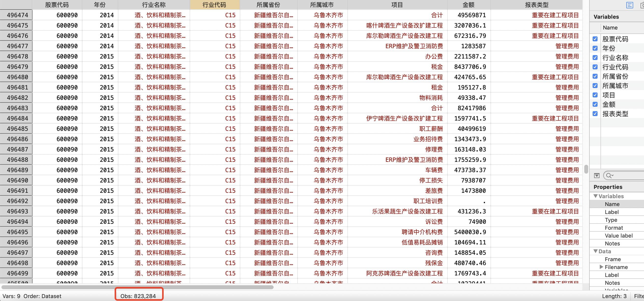The width and height of the screenshot is (644, 301).
Task: Click the filter variables funnel icon
Action: (x=597, y=176)
